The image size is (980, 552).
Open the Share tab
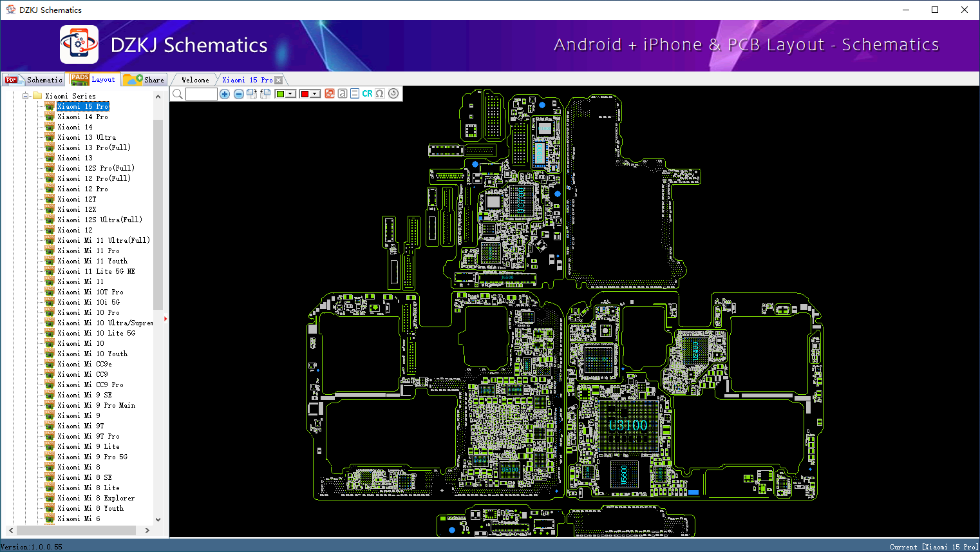[x=144, y=80]
